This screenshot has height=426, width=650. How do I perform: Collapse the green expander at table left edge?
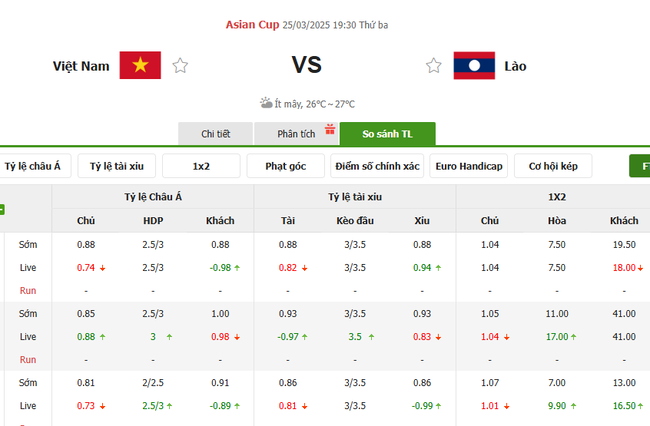click(x=2, y=209)
